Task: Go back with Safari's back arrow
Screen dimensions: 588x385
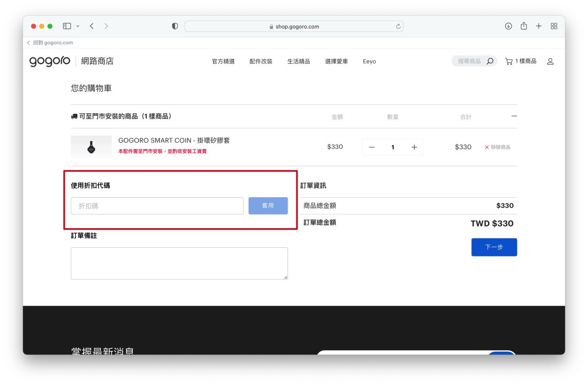Action: pos(92,26)
